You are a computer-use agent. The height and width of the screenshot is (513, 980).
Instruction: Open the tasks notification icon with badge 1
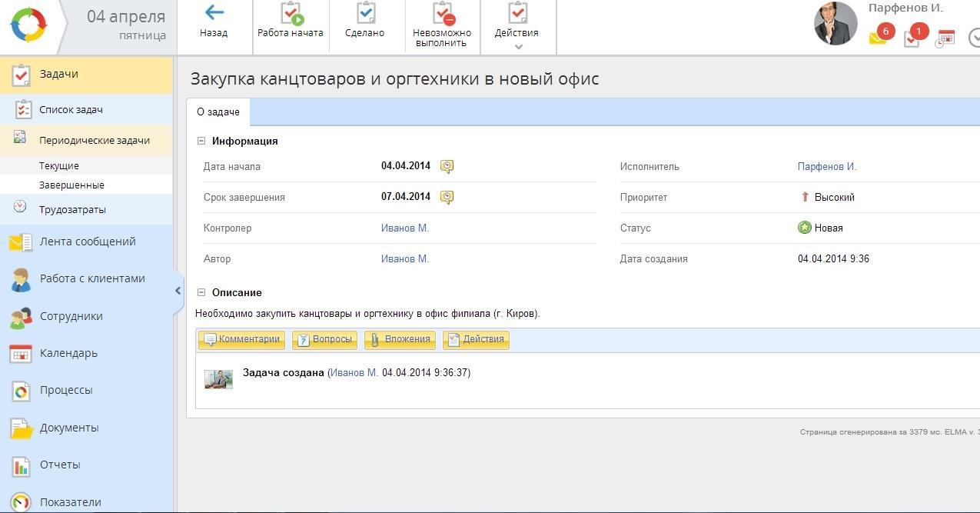point(912,38)
